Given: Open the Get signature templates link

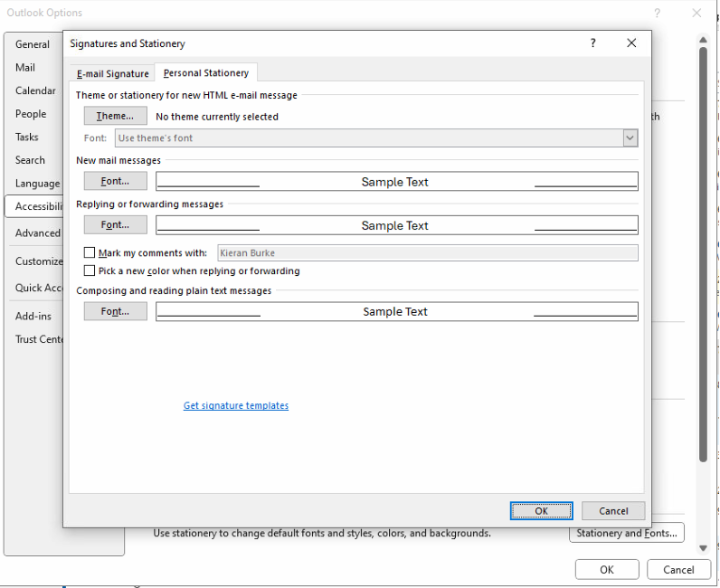Looking at the screenshot, I should coord(236,405).
